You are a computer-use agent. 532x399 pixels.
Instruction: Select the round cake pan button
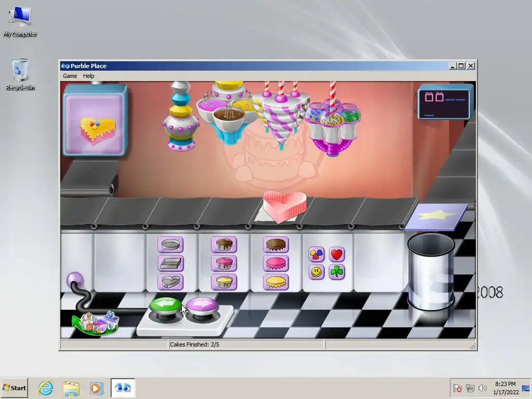pyautogui.click(x=170, y=245)
